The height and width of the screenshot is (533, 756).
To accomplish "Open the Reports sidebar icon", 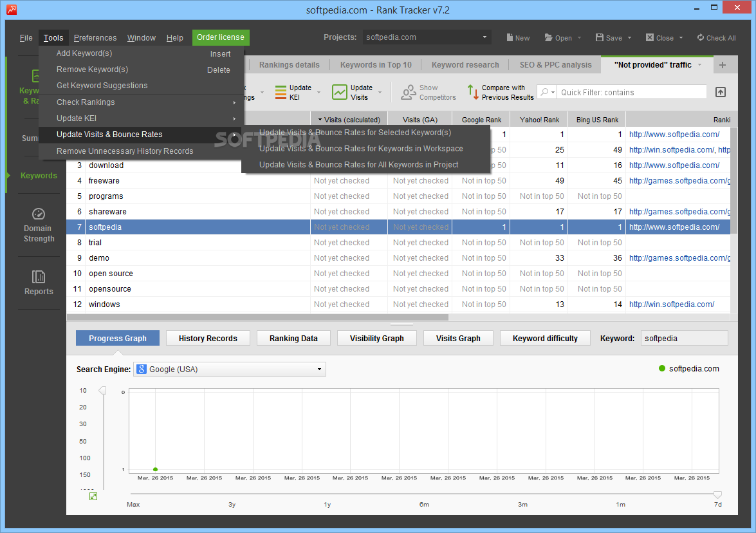I will coord(39,277).
